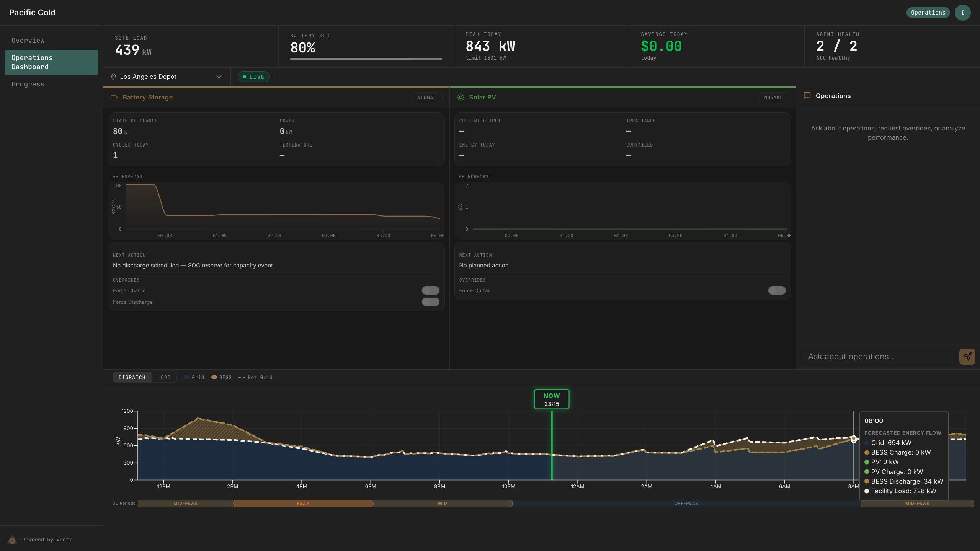Click the battery icon beside Battery Storage
Image resolution: width=980 pixels, height=551 pixels.
point(114,97)
